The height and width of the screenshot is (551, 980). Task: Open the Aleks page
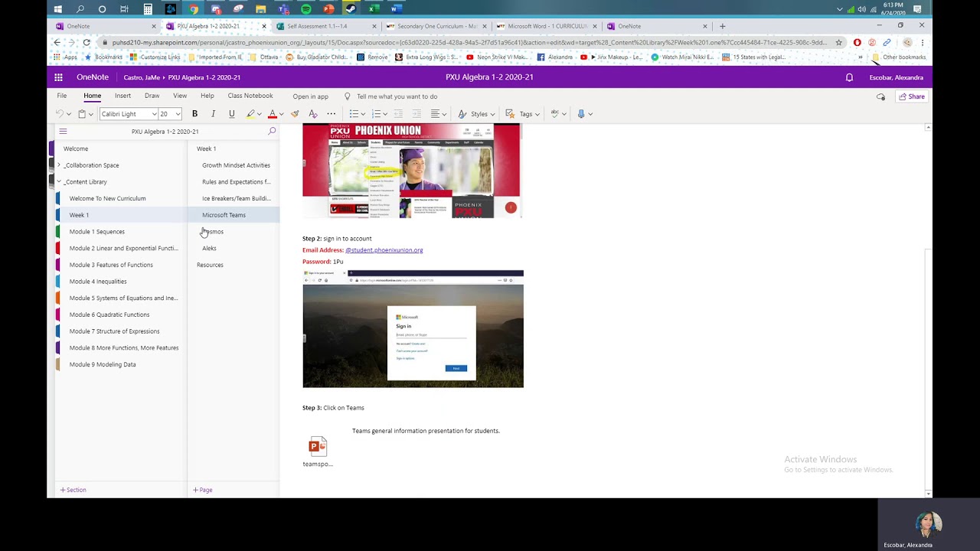[x=209, y=248]
